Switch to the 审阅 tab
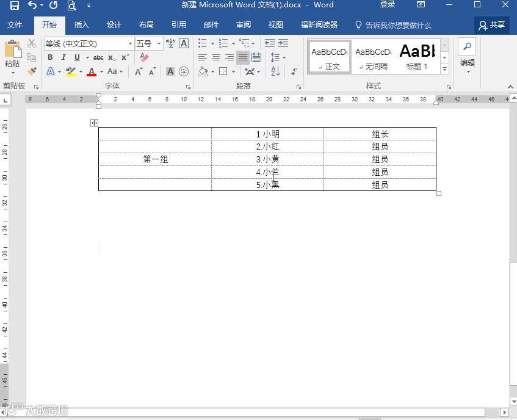The image size is (517, 420). click(x=244, y=25)
